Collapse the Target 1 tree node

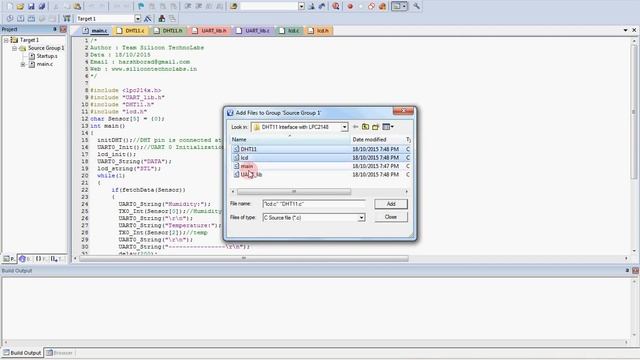pyautogui.click(x=6, y=40)
